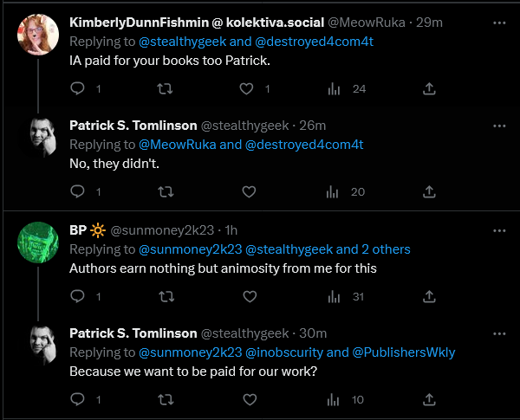The image size is (520, 420).
Task: Open more options on BP's tweet
Action: (x=499, y=230)
